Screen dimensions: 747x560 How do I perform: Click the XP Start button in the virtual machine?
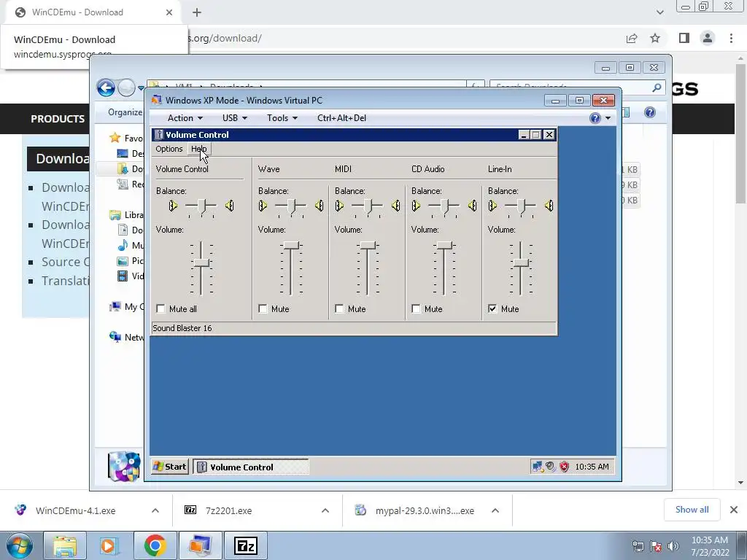[169, 467]
